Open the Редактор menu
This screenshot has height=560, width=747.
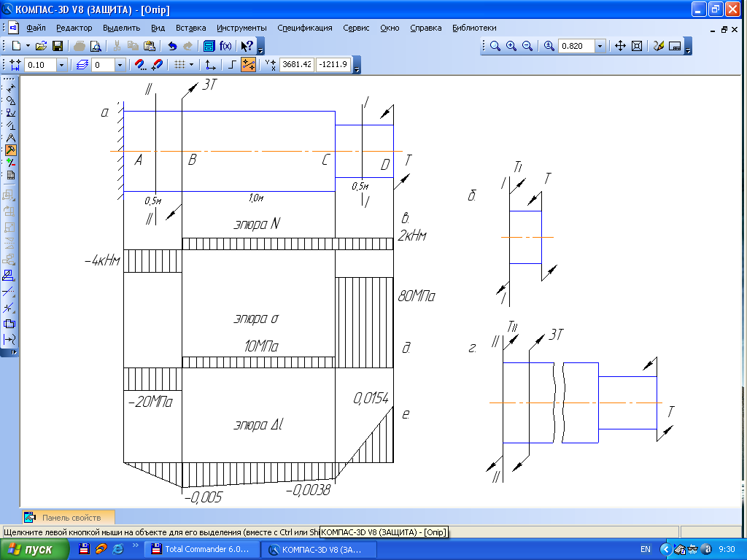74,28
